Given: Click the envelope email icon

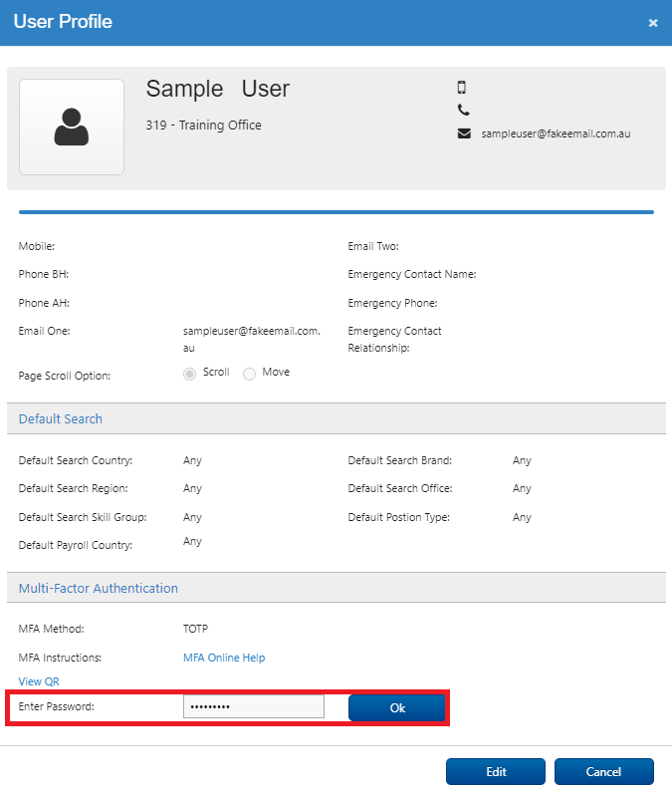Looking at the screenshot, I should (464, 133).
